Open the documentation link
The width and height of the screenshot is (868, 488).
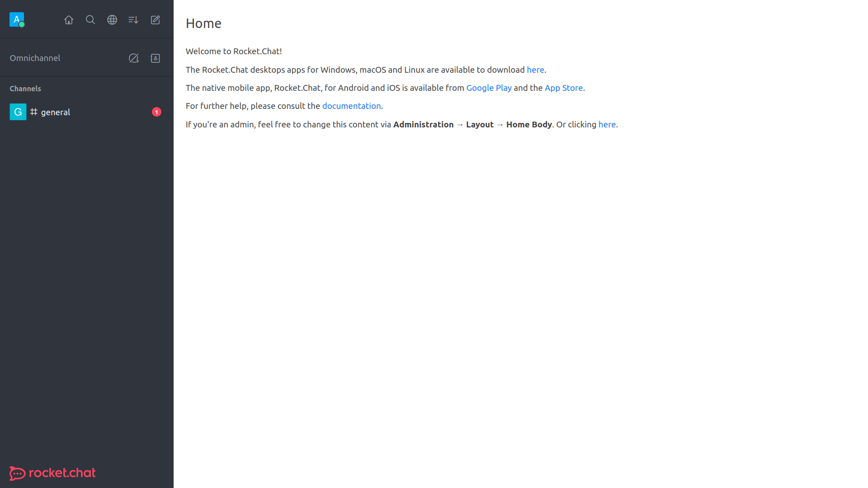pyautogui.click(x=352, y=106)
